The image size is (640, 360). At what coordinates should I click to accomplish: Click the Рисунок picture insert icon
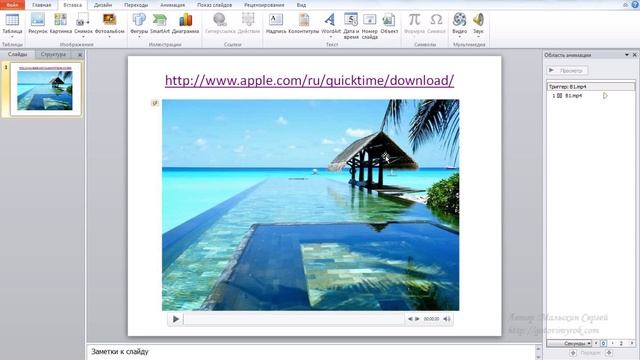tap(38, 20)
